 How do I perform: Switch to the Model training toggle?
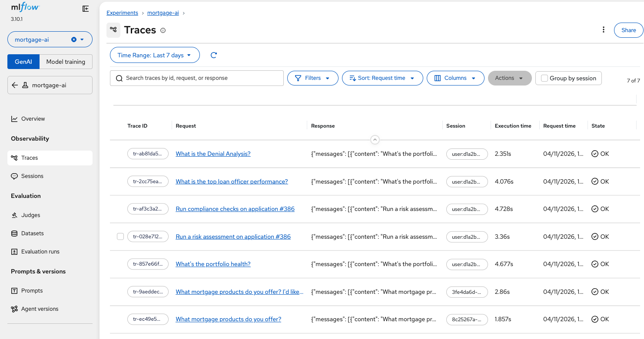tap(66, 62)
